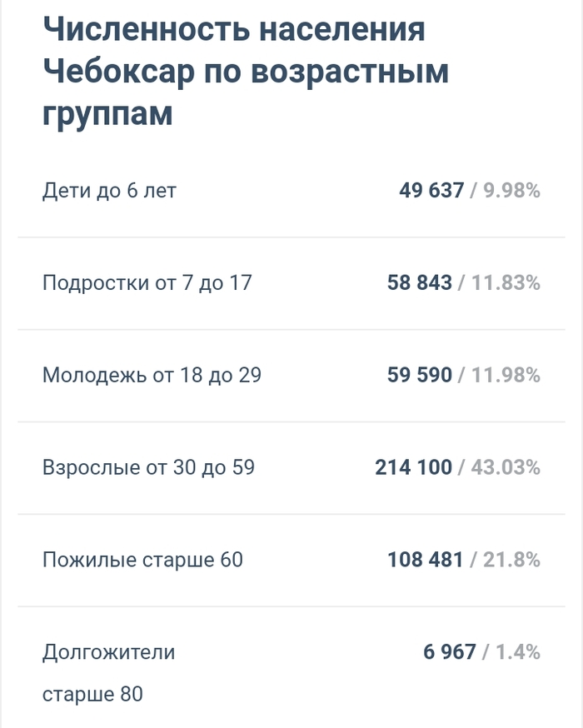Click the 'старше 80' text line
583x728 pixels.
click(92, 694)
